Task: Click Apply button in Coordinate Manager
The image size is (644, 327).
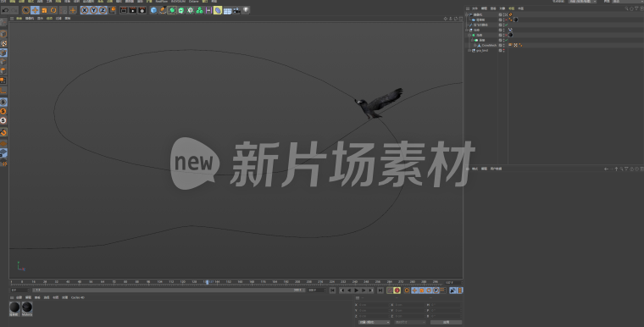Action: click(446, 322)
